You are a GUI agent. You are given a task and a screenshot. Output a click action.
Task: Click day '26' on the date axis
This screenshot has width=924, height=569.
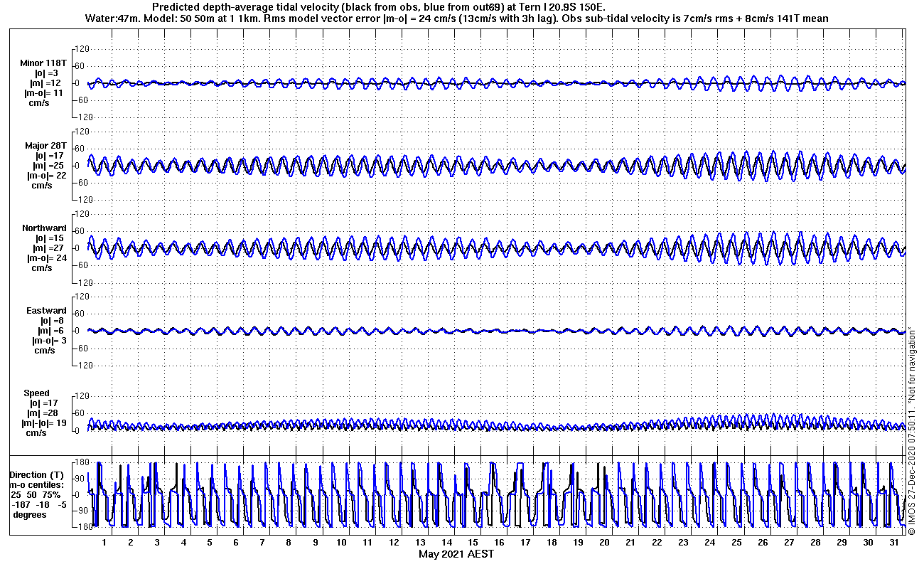tap(761, 542)
